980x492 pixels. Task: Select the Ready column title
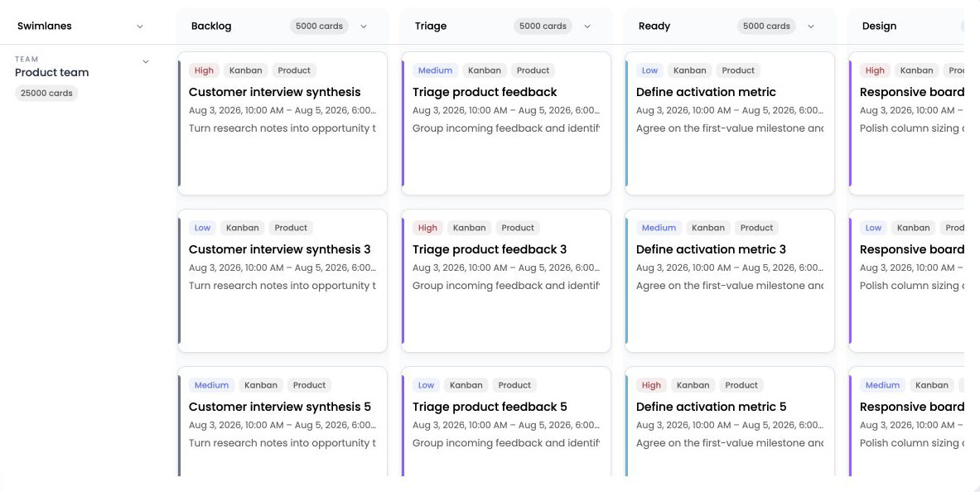click(x=654, y=27)
